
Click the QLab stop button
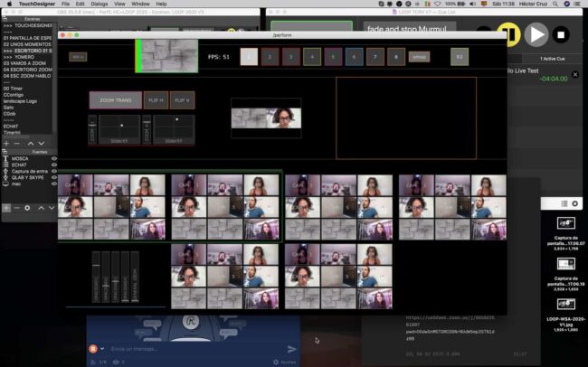562,35
